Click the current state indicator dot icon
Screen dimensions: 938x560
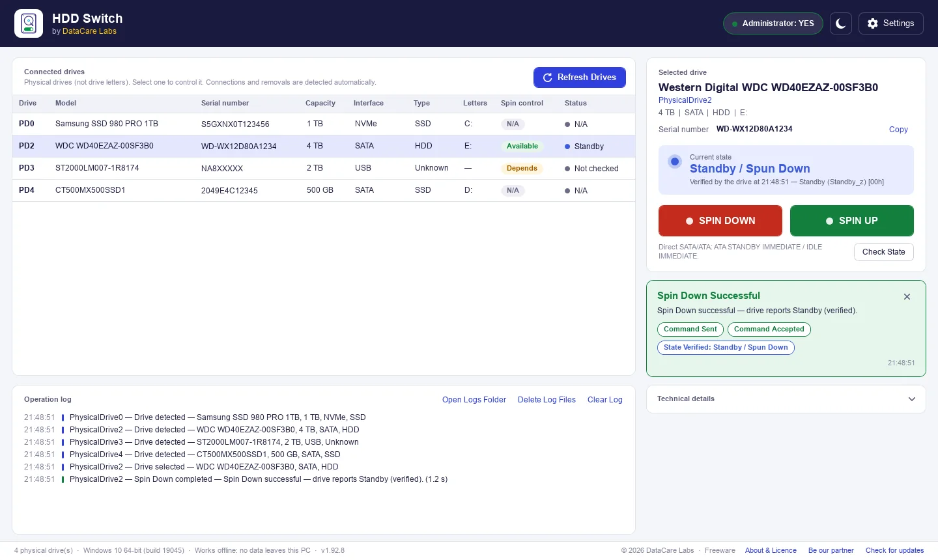(675, 161)
